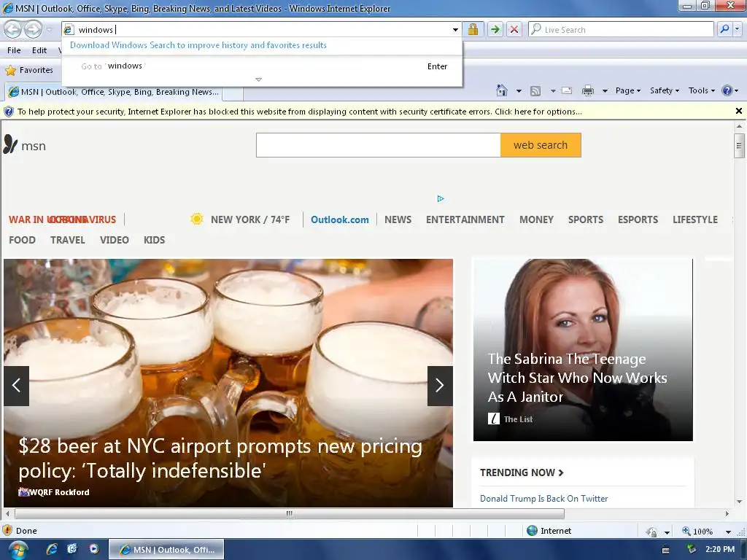The height and width of the screenshot is (560, 747).
Task: Select the MSN browser tab
Action: click(x=113, y=92)
